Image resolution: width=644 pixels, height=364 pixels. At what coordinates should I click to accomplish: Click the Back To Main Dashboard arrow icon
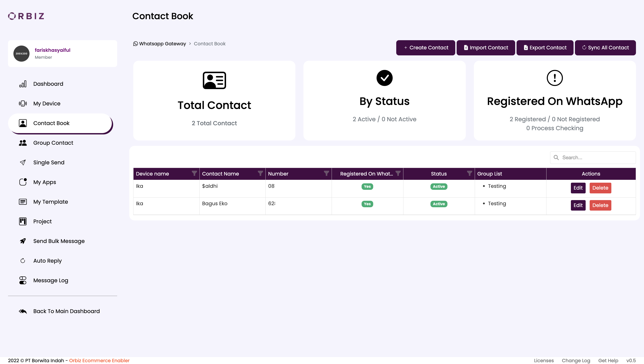coord(23,311)
